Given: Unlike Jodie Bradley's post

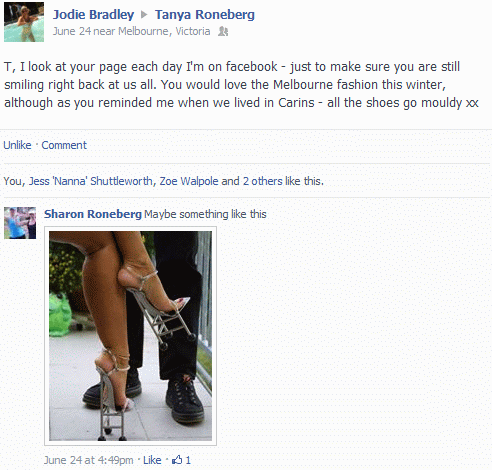Looking at the screenshot, I should coord(17,145).
